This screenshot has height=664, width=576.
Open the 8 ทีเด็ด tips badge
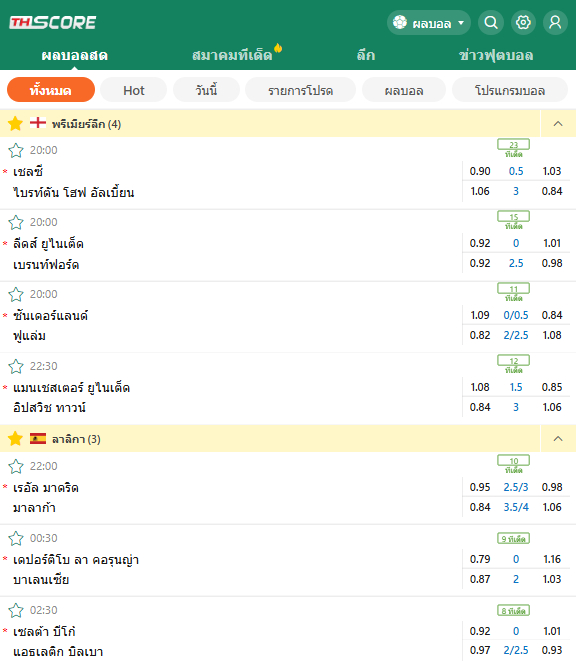point(513,611)
